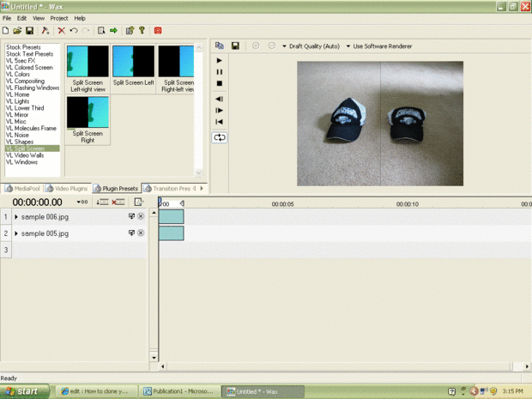
Task: Select VL Colored Screen category
Action: 29,68
